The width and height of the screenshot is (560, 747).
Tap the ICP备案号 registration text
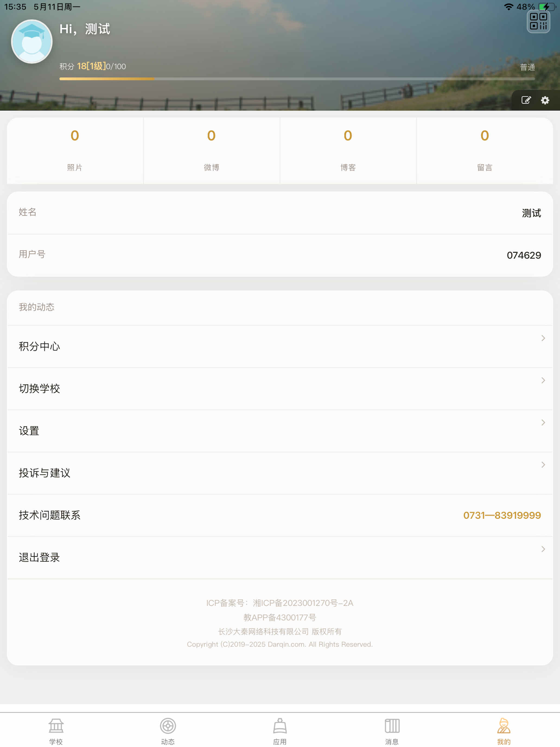pyautogui.click(x=280, y=603)
